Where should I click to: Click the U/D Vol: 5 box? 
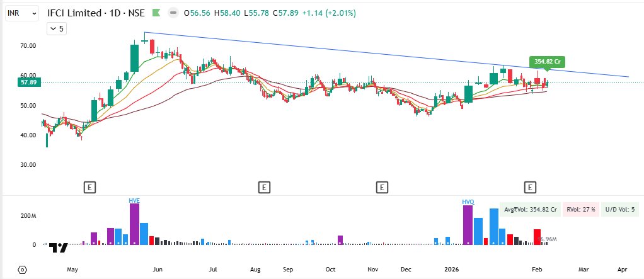[x=620, y=209]
